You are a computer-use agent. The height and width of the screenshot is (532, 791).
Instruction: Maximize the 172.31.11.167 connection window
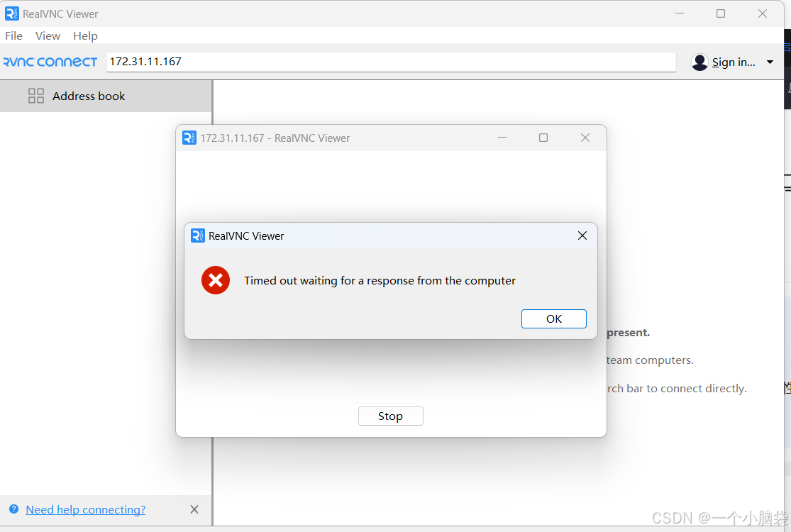pyautogui.click(x=543, y=138)
